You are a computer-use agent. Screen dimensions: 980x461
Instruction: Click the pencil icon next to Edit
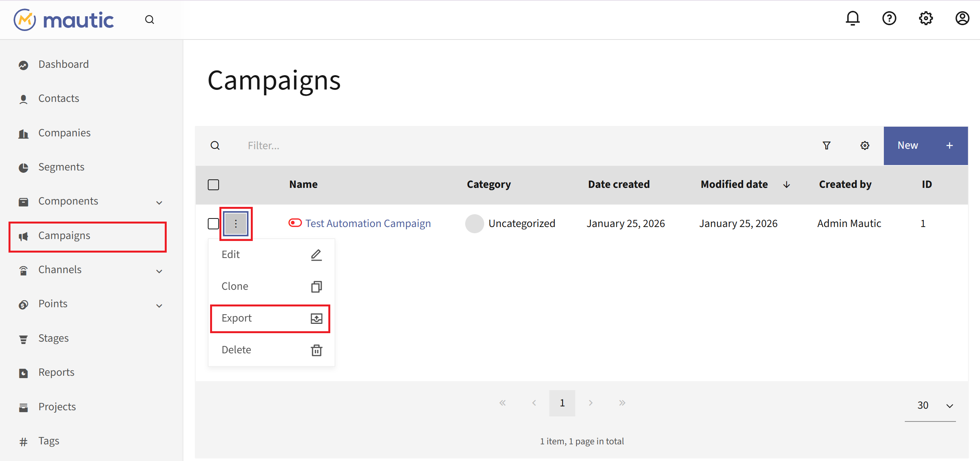pyautogui.click(x=316, y=255)
